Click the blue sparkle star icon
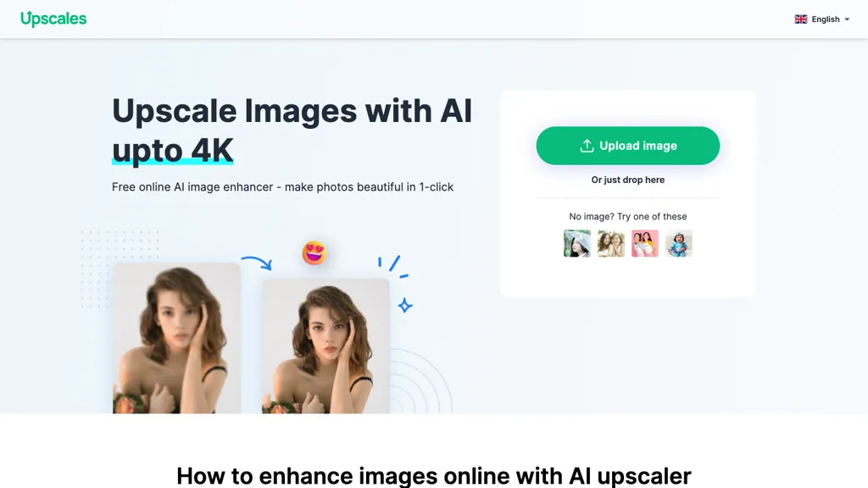The width and height of the screenshot is (868, 488). coord(405,305)
